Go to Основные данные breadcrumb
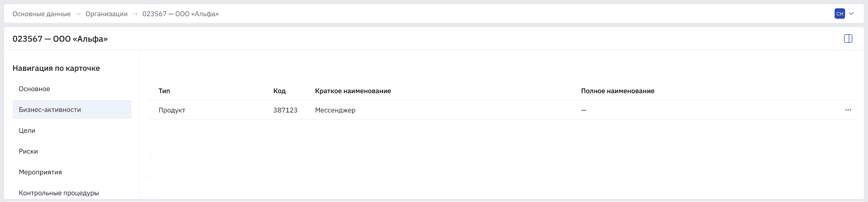868x202 pixels. (42, 14)
